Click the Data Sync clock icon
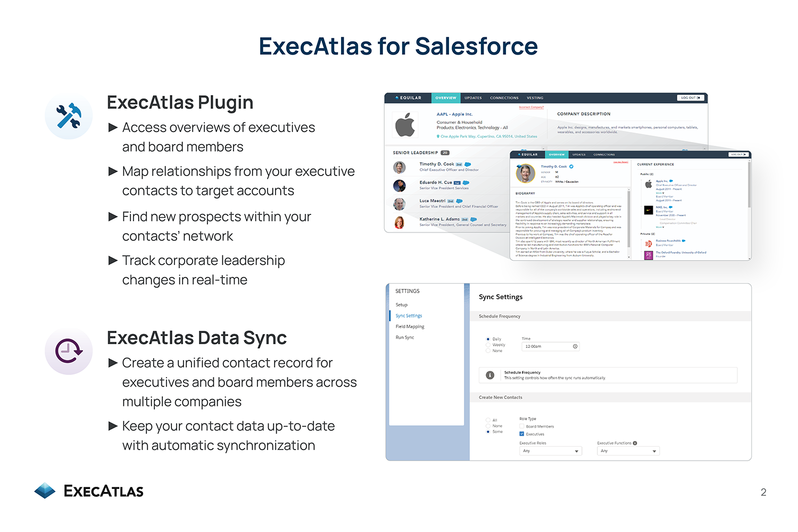798x532 pixels. click(x=69, y=351)
